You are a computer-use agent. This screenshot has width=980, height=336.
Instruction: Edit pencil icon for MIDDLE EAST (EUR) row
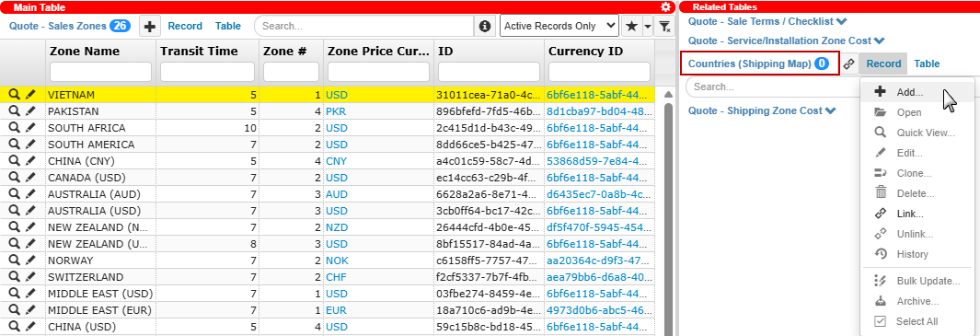coord(30,309)
